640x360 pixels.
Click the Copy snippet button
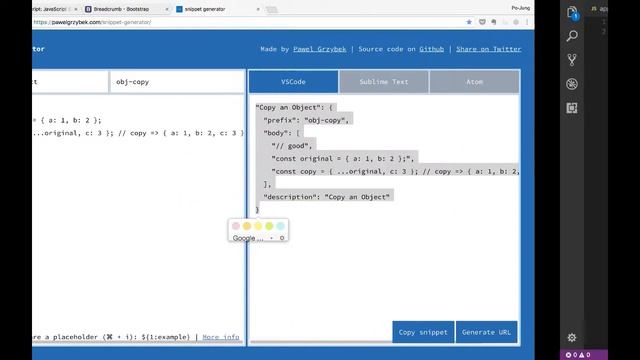click(423, 332)
